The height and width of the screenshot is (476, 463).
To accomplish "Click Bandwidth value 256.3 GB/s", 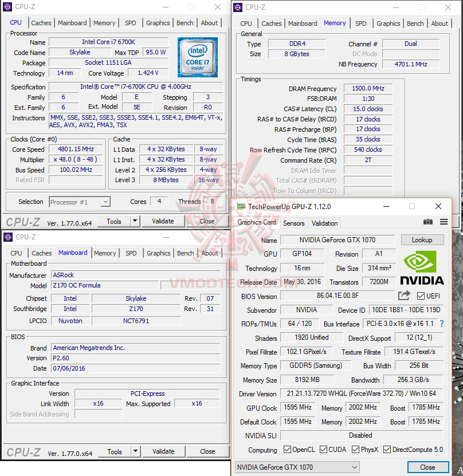I will (413, 379).
